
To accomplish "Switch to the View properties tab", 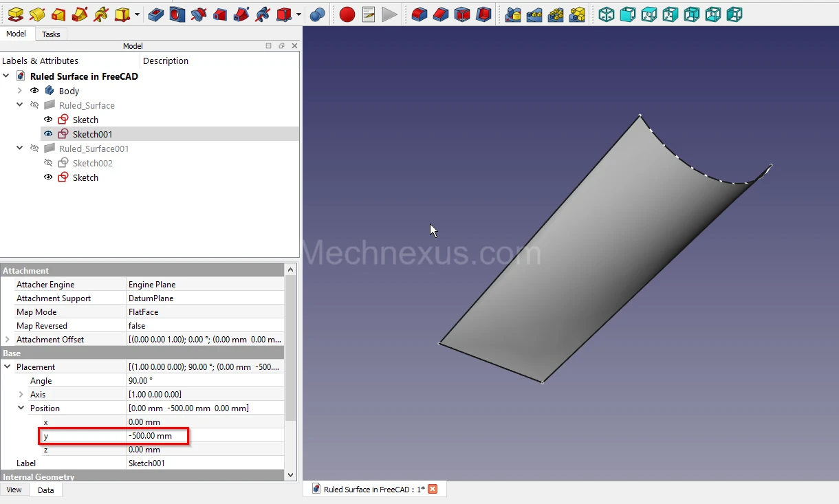I will coord(14,490).
